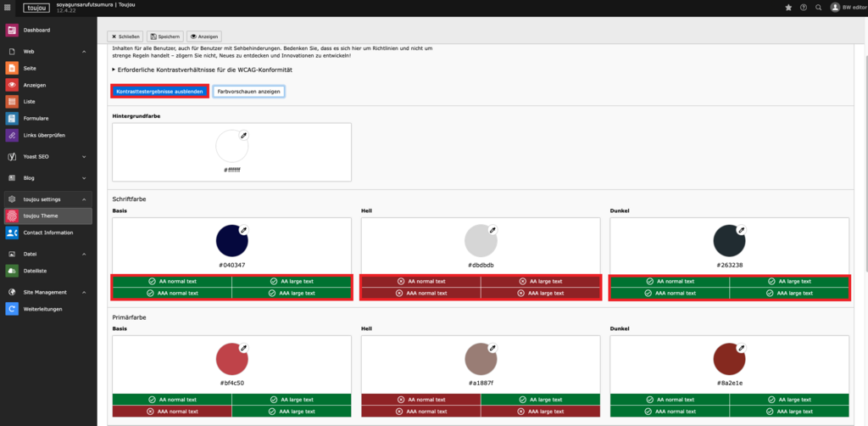Open the Seite page module icon

pyautogui.click(x=12, y=68)
